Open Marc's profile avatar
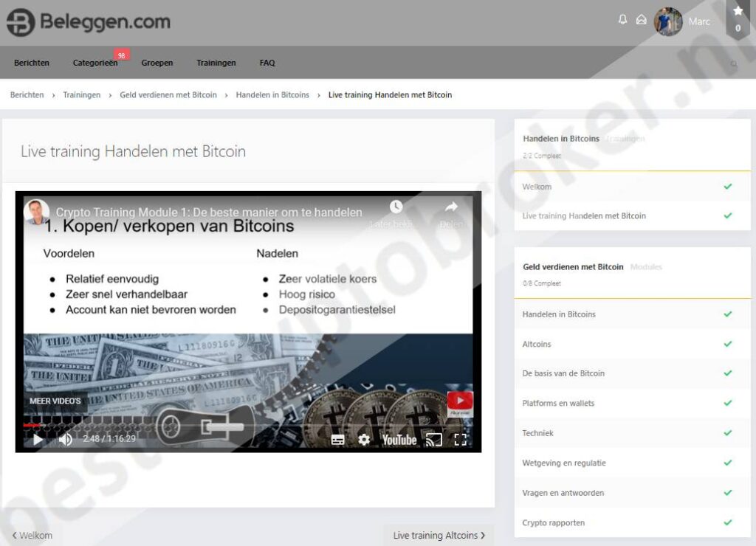The image size is (756, 546). (667, 21)
